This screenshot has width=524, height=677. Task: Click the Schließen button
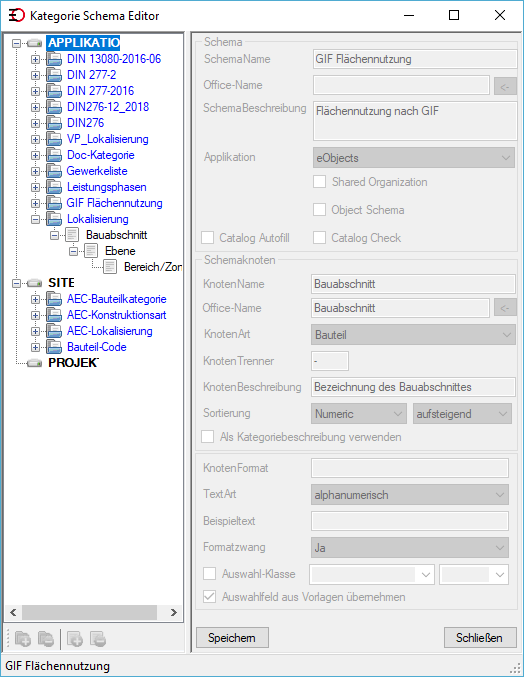coord(480,637)
